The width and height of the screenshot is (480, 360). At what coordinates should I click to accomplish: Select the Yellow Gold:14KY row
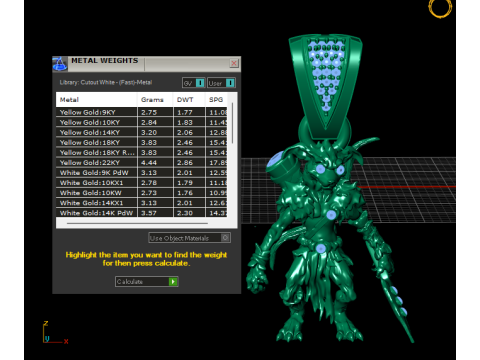click(142, 132)
